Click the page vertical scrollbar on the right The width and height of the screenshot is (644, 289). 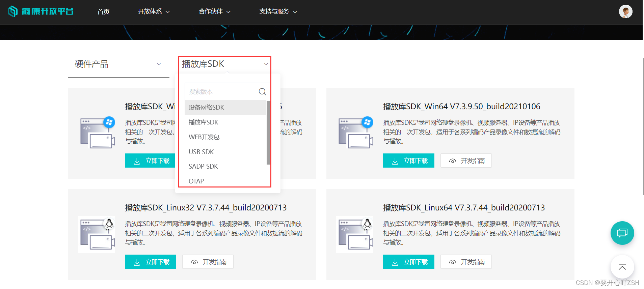click(643, 126)
